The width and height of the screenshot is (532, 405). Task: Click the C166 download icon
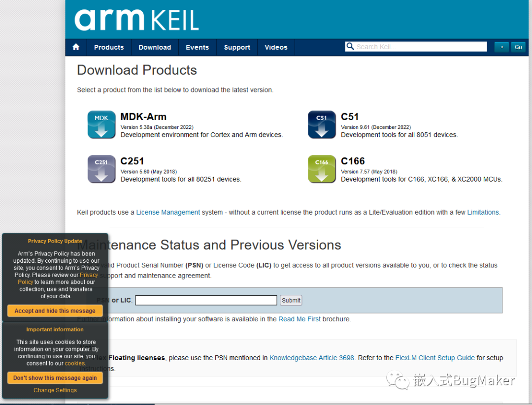point(322,169)
